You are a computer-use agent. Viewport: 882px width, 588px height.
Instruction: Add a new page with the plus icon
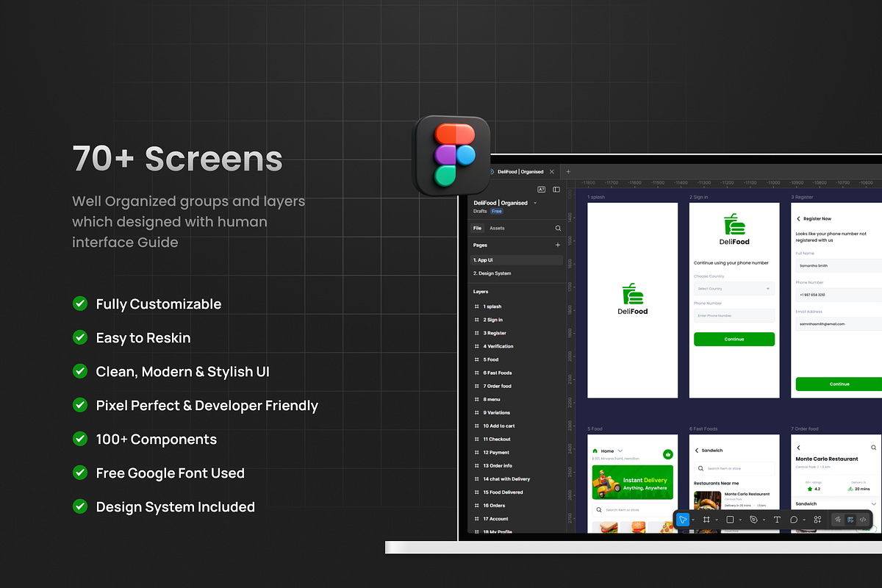558,245
